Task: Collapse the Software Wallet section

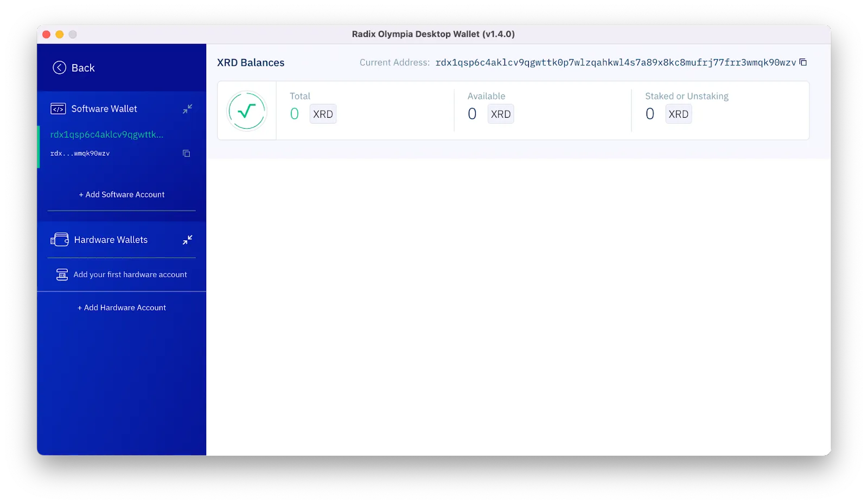Action: point(187,109)
